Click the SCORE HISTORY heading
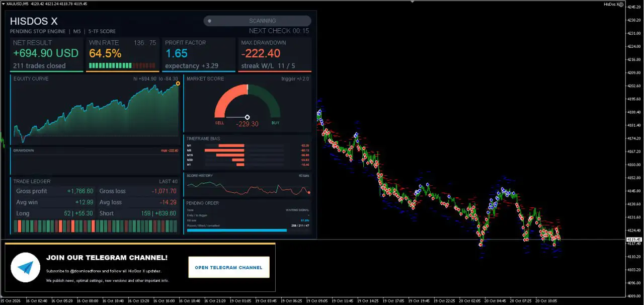The width and height of the screenshot is (644, 305). [200, 176]
